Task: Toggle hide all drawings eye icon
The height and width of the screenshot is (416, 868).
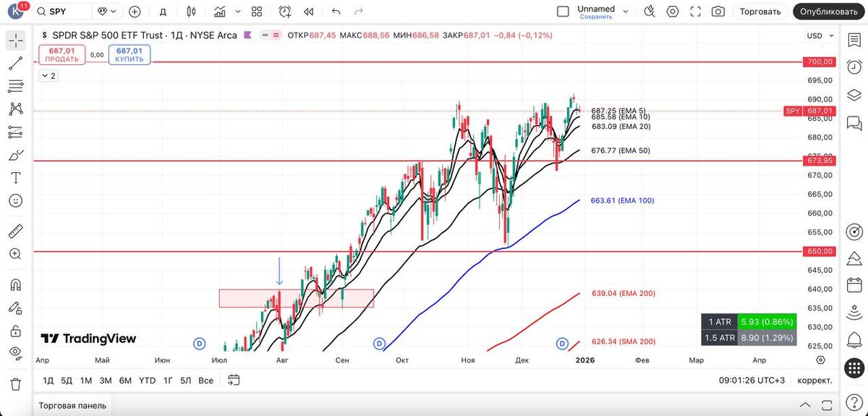Action: [x=16, y=353]
